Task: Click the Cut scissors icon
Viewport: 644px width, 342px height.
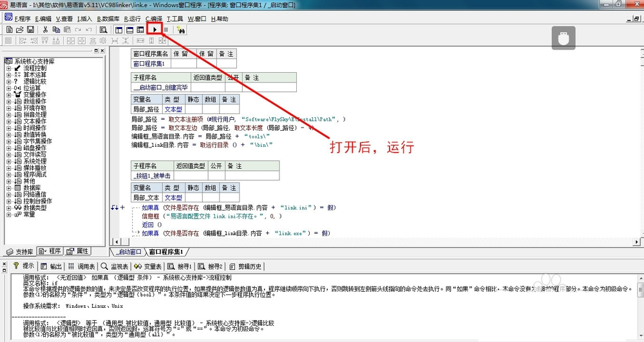Action: 45,30
